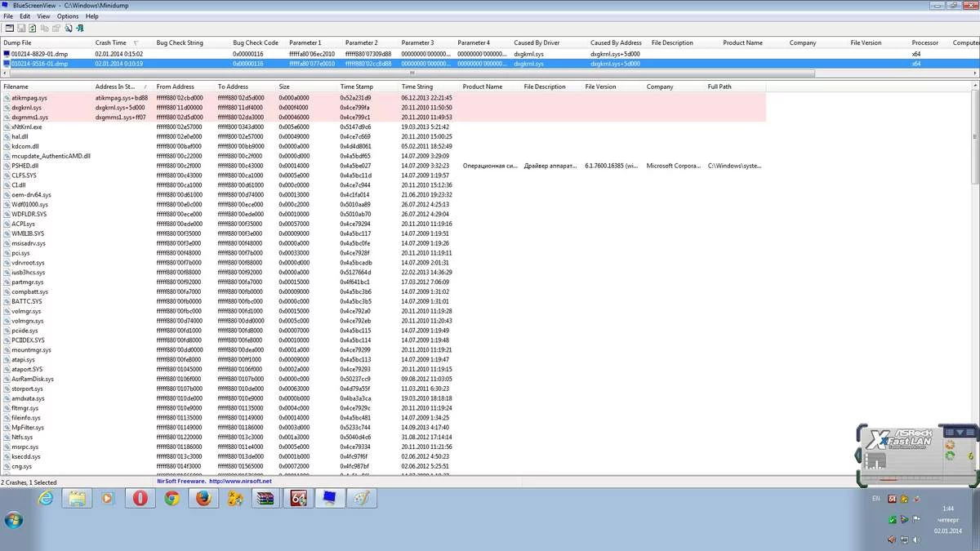Screen dimensions: 980x551
Task: Switch to BlueScreenView taskbar button
Action: 329,498
